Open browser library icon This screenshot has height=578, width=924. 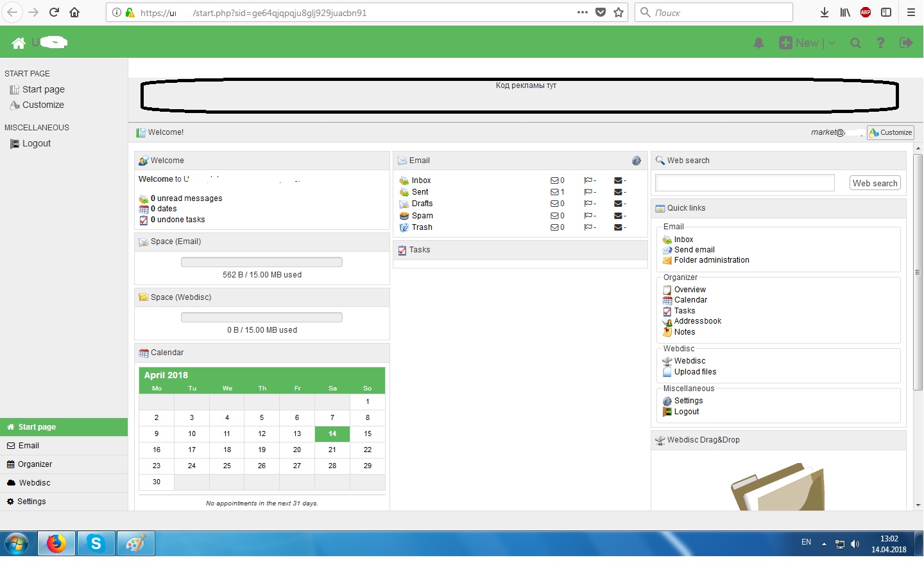(x=845, y=12)
